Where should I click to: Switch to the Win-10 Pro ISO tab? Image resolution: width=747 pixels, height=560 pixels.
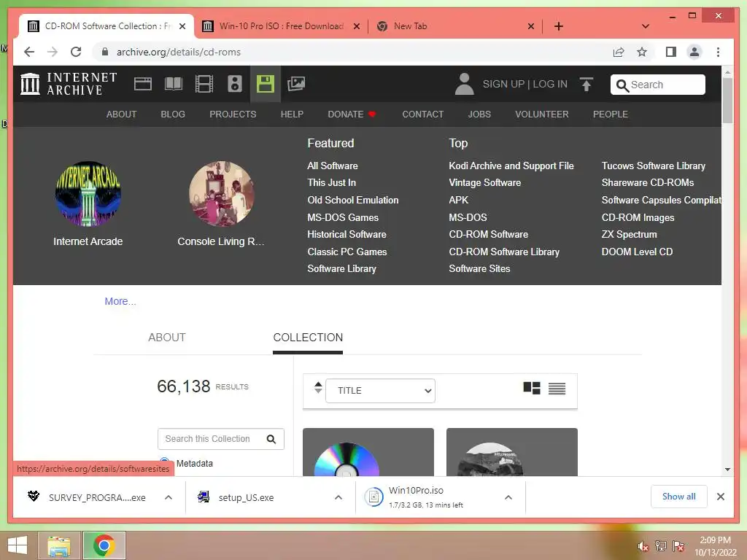point(281,26)
